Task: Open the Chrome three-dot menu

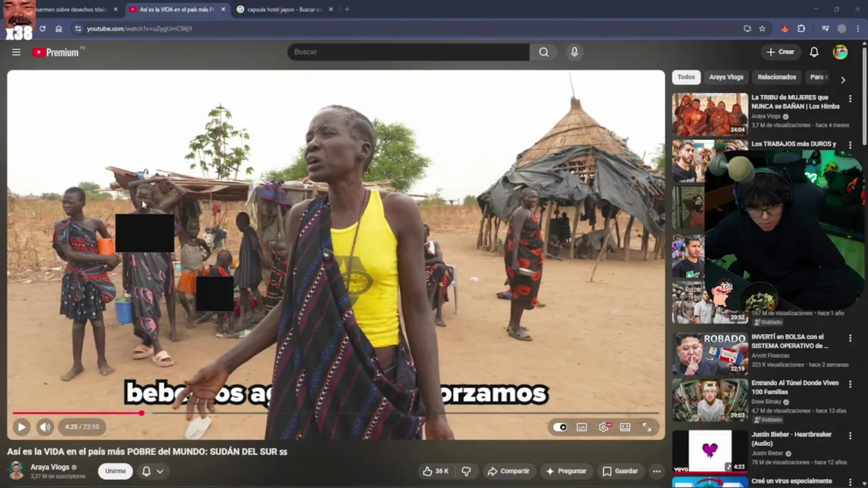Action: tap(858, 28)
